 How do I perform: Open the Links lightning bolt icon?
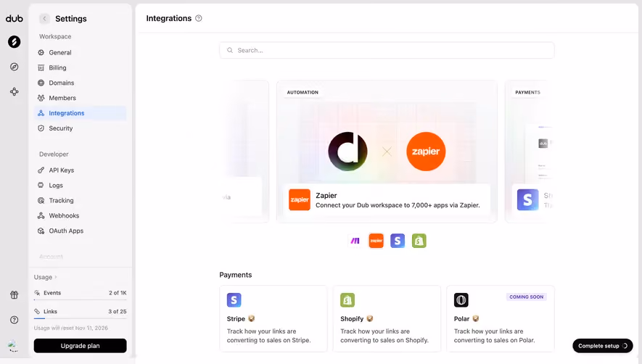tap(15, 42)
